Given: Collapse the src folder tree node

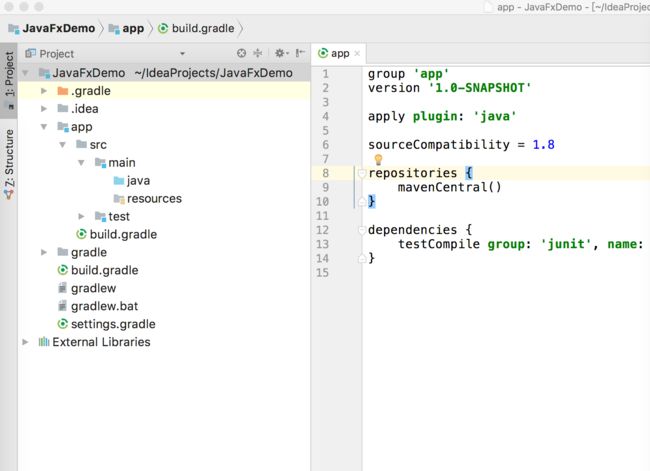Looking at the screenshot, I should point(63,145).
